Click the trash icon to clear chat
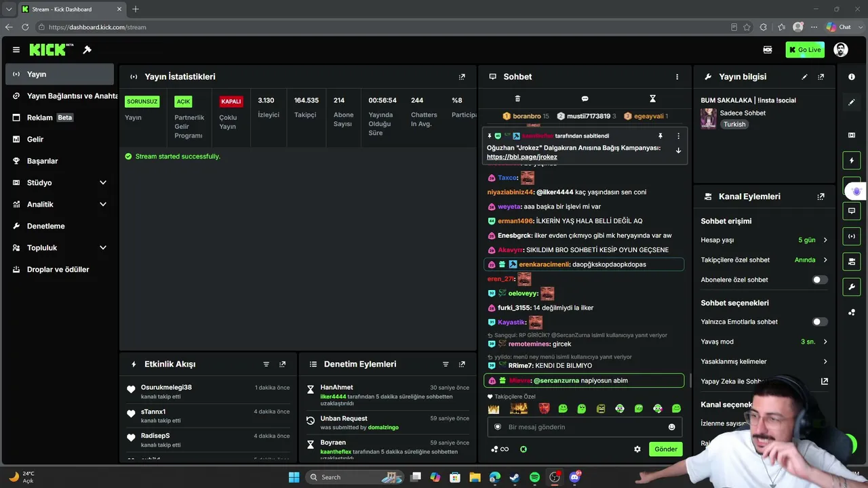The image size is (868, 488). (x=517, y=98)
